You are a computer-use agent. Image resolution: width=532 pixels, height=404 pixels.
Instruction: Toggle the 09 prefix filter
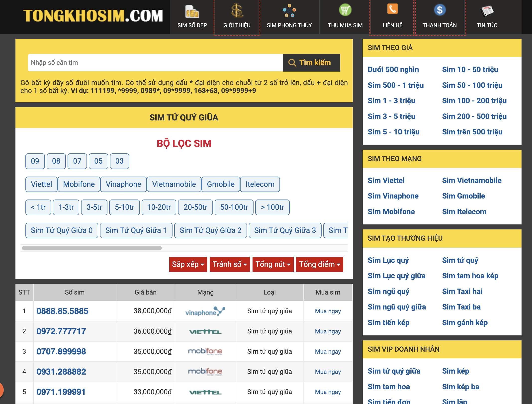point(35,161)
